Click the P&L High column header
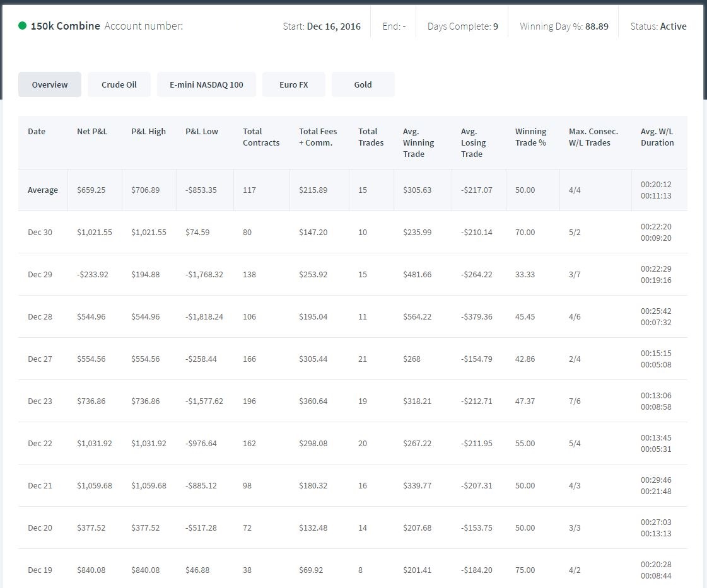This screenshot has height=588, width=707. point(148,131)
